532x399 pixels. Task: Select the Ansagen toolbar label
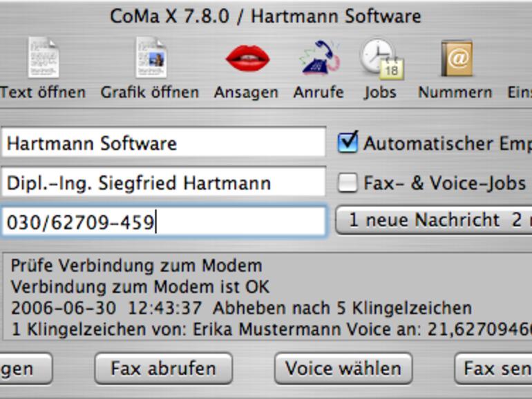coord(246,93)
